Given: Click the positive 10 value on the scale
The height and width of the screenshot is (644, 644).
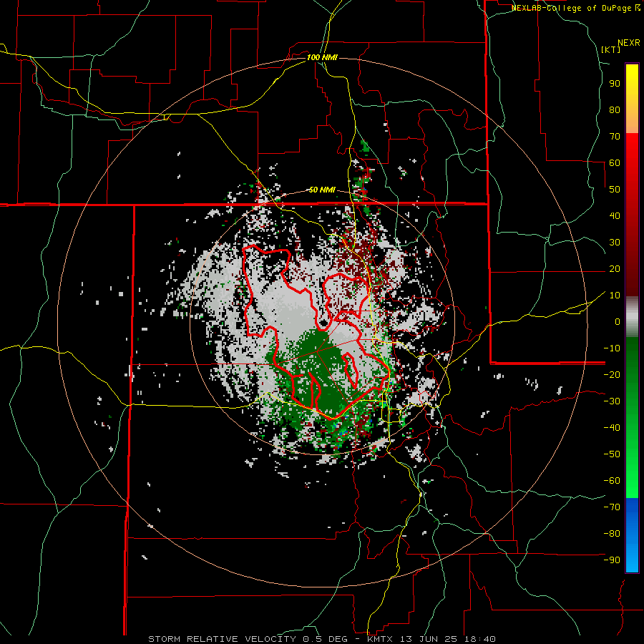Looking at the screenshot, I should (615, 296).
